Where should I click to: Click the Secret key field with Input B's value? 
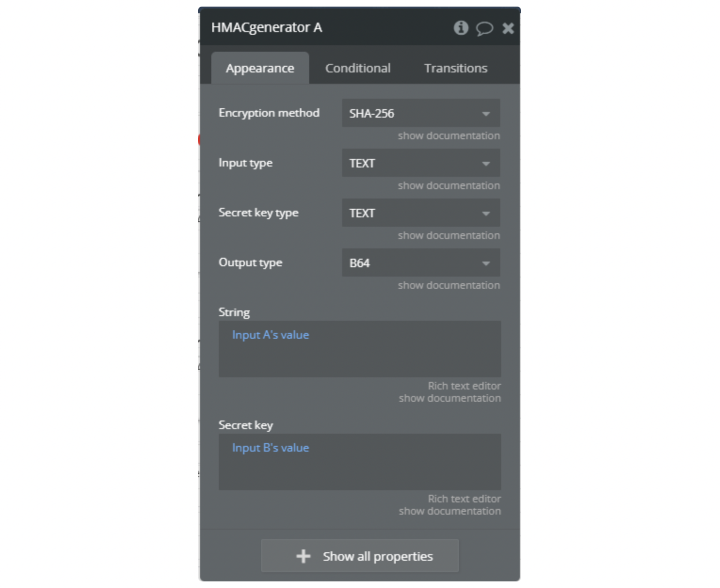click(360, 462)
